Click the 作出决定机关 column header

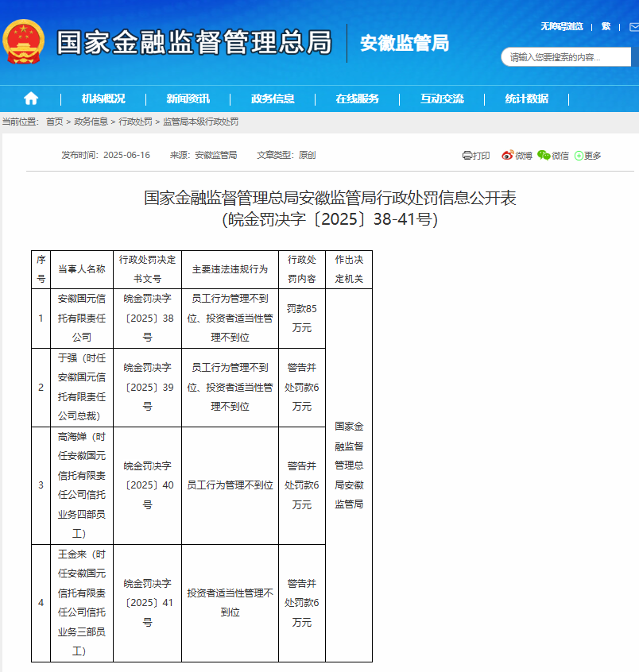[349, 269]
